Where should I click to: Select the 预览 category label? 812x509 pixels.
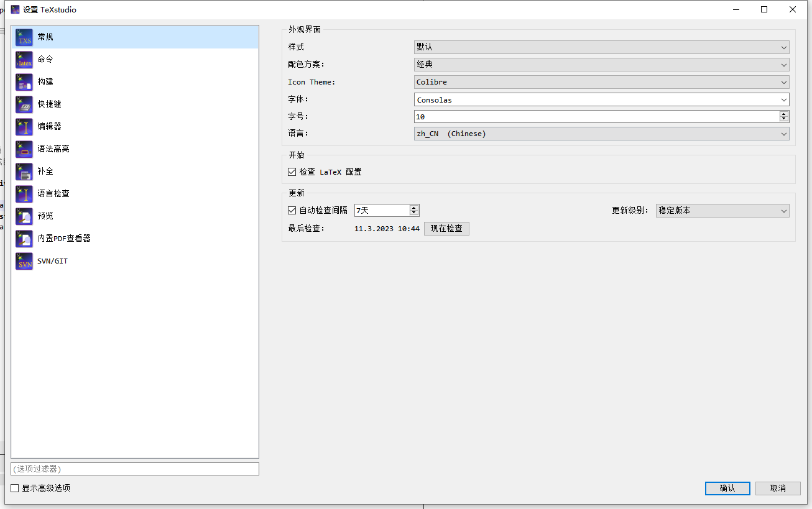pos(45,216)
